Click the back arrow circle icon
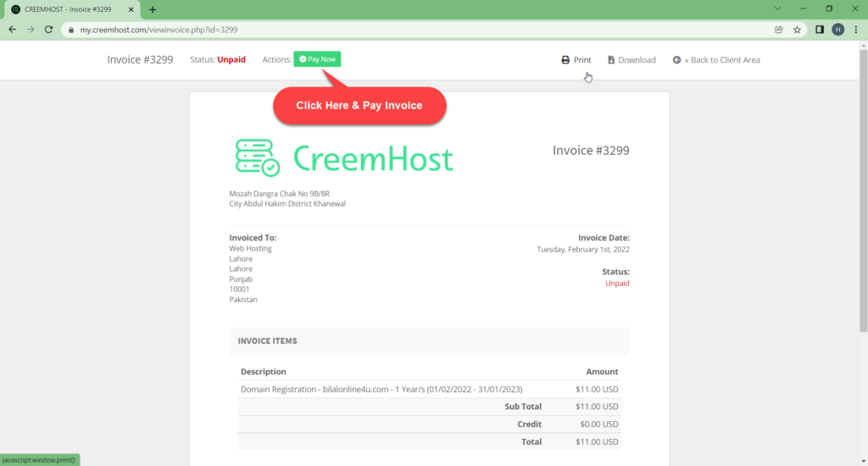 676,60
